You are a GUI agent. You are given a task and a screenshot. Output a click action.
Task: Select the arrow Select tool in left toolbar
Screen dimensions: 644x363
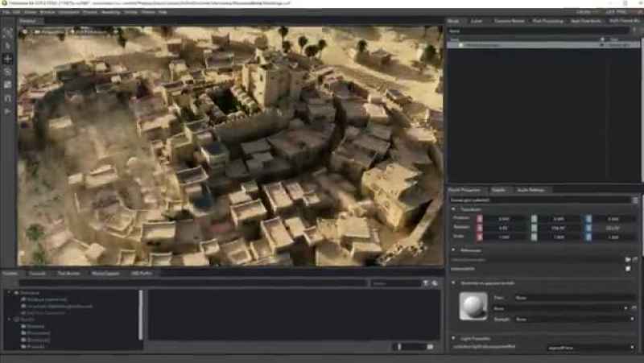7,46
